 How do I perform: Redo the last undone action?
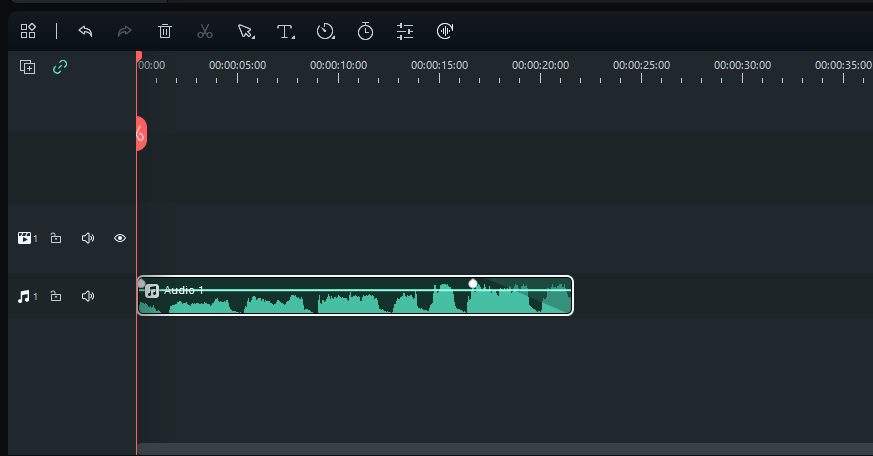point(124,31)
